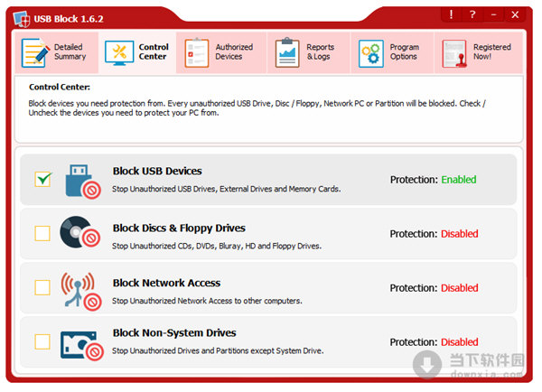Image resolution: width=542 pixels, height=392 pixels.
Task: Click the 'Control Center:' section heading
Action: click(60, 87)
